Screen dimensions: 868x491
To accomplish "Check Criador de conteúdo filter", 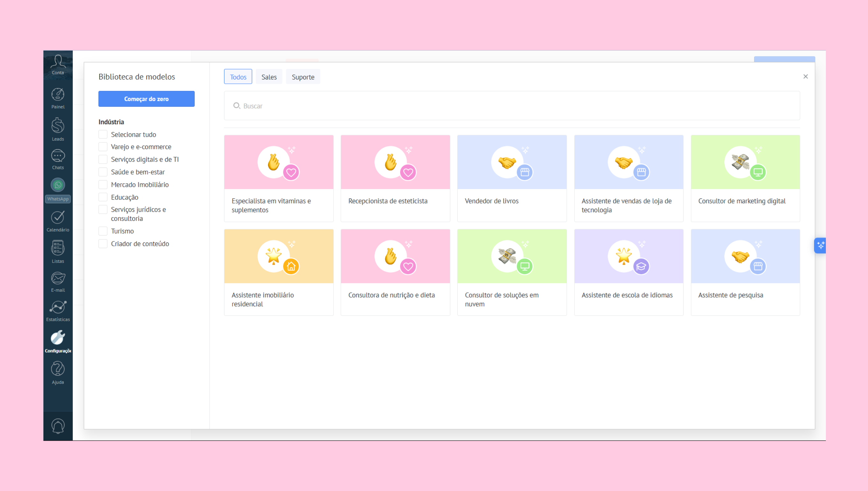I will click(103, 244).
